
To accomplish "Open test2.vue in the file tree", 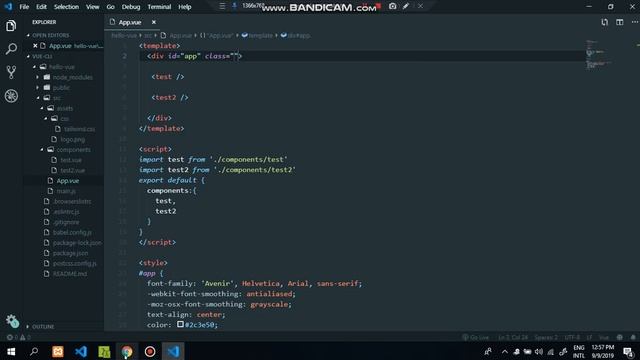I will (72, 170).
